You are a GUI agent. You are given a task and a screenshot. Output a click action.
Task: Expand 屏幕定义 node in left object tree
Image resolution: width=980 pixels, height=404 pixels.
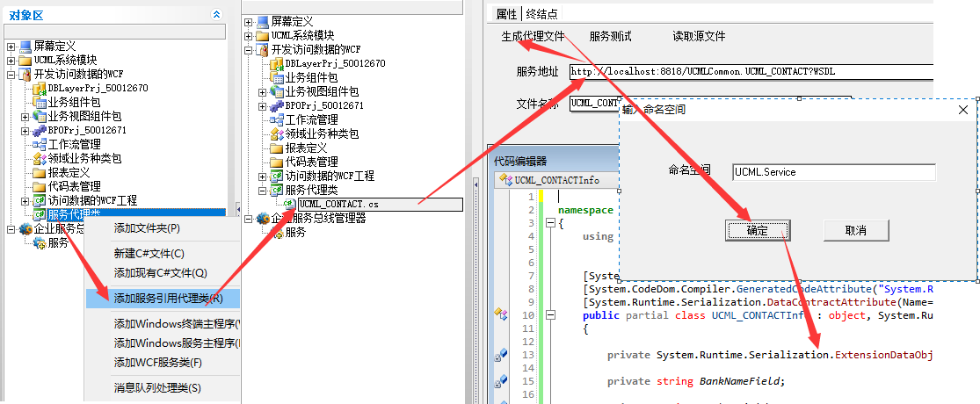[11, 47]
